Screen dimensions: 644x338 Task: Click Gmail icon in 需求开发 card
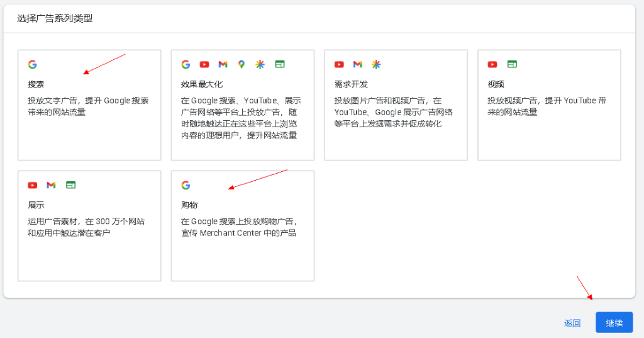(358, 64)
